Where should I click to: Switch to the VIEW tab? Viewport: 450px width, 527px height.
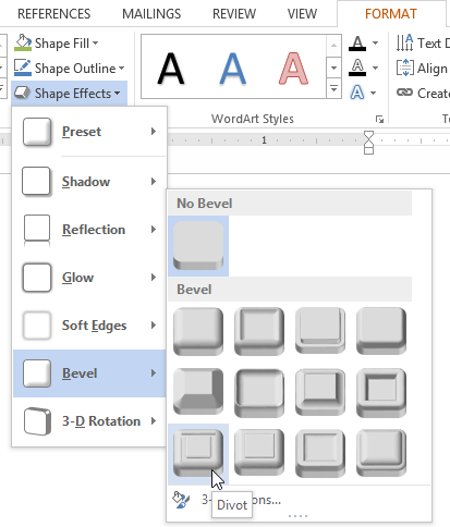pos(302,14)
